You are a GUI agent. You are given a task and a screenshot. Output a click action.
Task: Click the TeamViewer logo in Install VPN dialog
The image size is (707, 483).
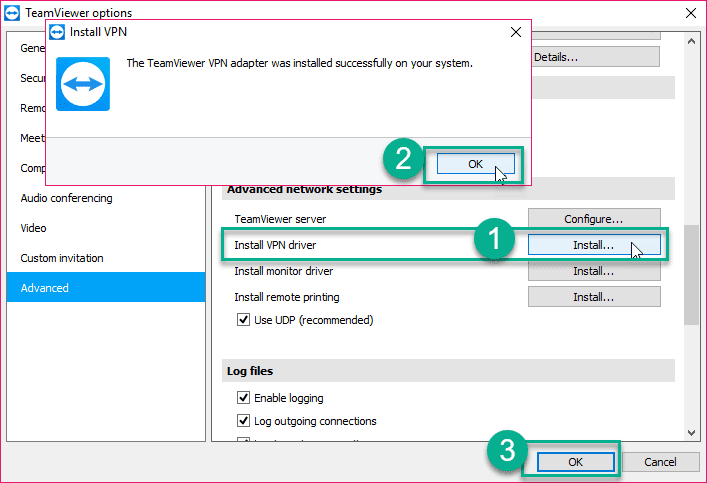tap(83, 84)
